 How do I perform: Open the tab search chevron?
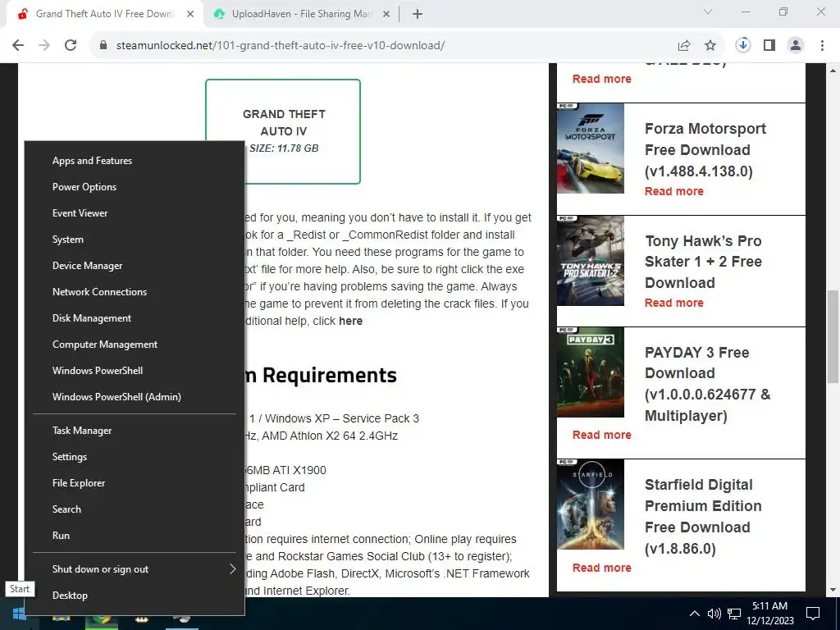(708, 11)
